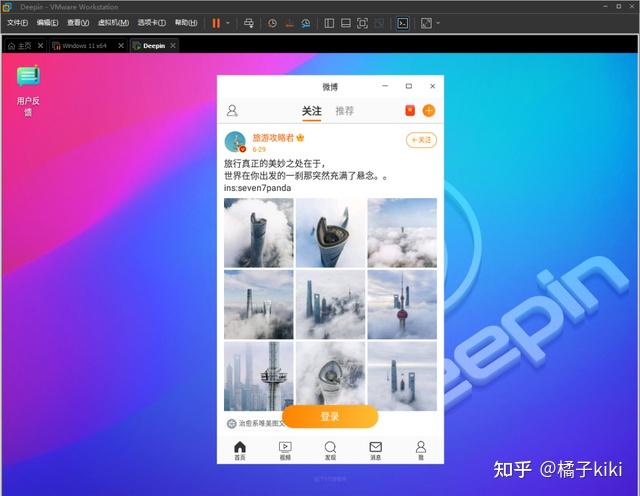Click the 6-29 post date
The width and height of the screenshot is (640, 496).
click(x=259, y=149)
